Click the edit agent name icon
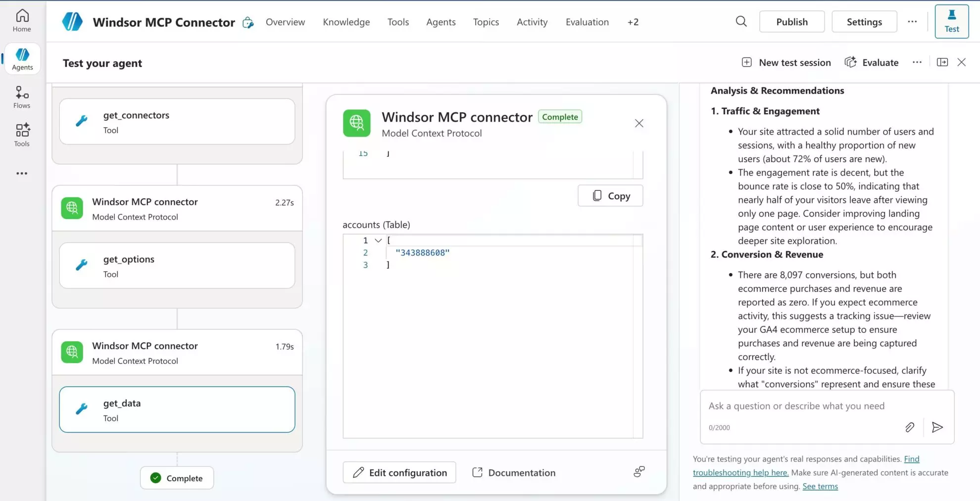 pos(248,23)
